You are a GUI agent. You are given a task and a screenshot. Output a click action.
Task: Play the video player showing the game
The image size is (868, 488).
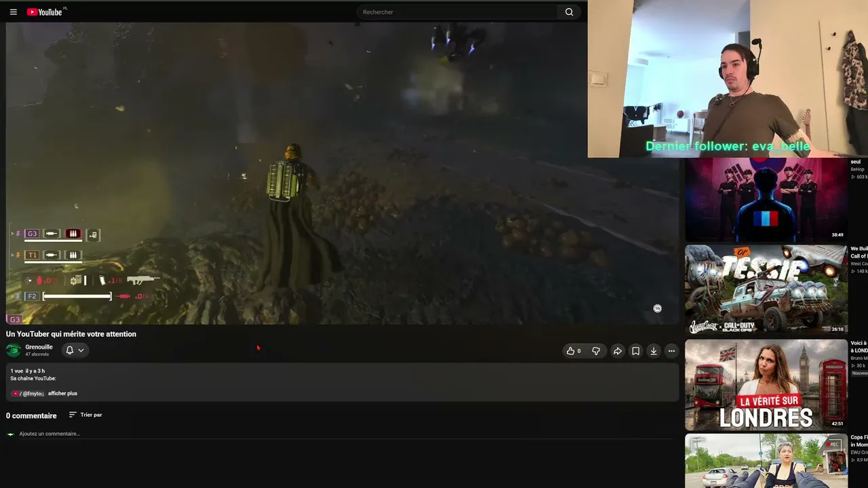(342, 173)
